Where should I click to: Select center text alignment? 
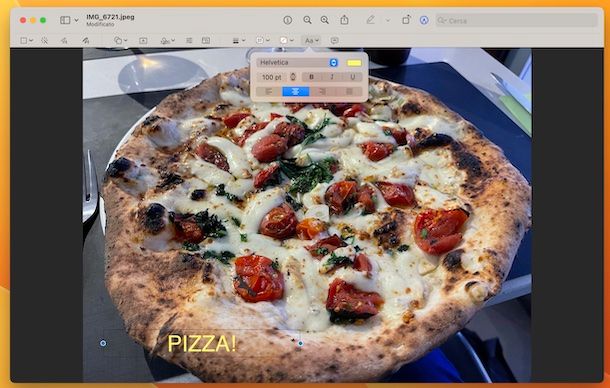pyautogui.click(x=296, y=91)
